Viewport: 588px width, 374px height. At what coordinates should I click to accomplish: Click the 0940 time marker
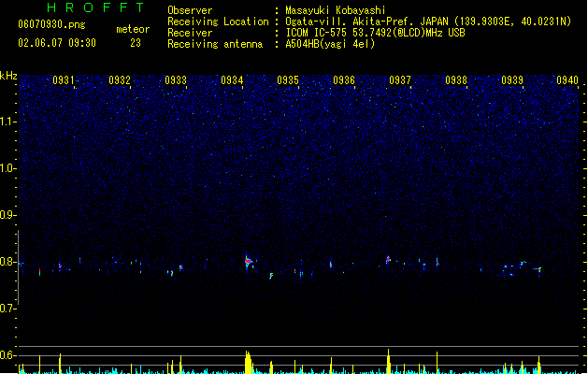(567, 80)
